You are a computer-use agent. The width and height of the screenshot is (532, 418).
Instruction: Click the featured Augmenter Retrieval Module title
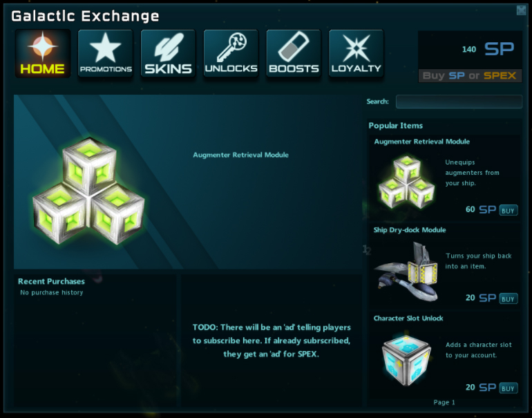point(240,155)
